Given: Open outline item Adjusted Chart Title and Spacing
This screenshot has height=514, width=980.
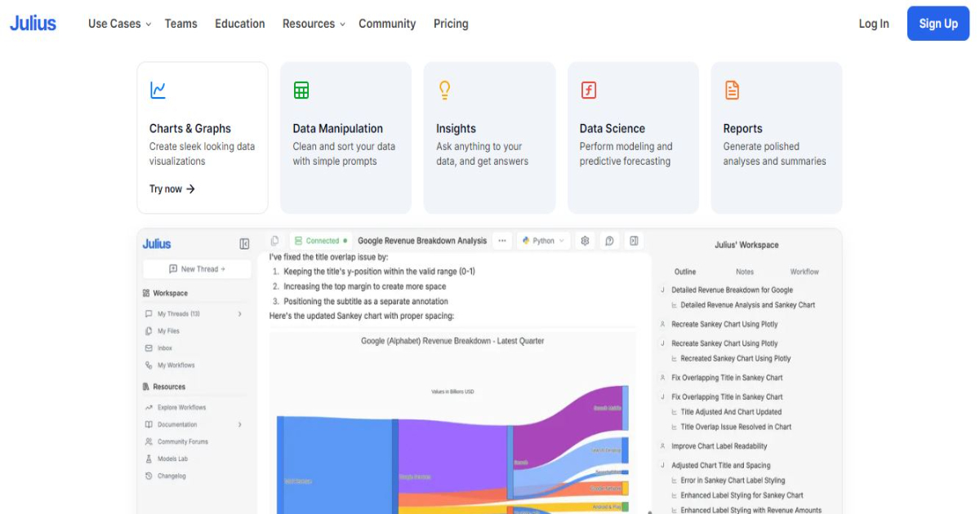Looking at the screenshot, I should 721,466.
